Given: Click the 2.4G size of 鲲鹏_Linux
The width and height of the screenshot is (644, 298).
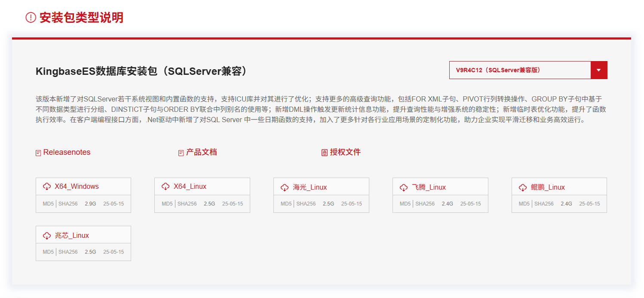Looking at the screenshot, I should pos(567,204).
